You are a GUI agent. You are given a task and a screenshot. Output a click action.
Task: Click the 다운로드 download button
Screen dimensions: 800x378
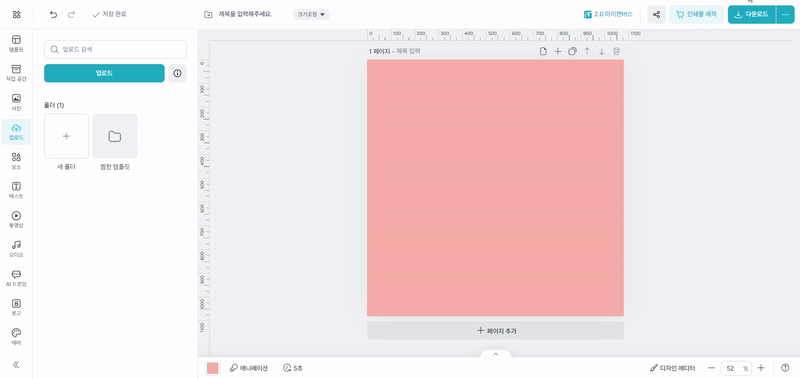tap(752, 14)
